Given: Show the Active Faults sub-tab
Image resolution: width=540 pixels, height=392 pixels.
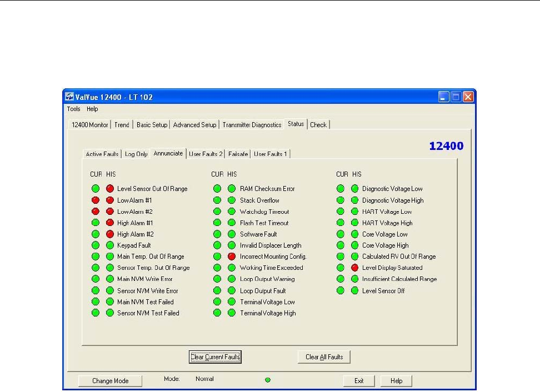Looking at the screenshot, I should pyautogui.click(x=102, y=154).
